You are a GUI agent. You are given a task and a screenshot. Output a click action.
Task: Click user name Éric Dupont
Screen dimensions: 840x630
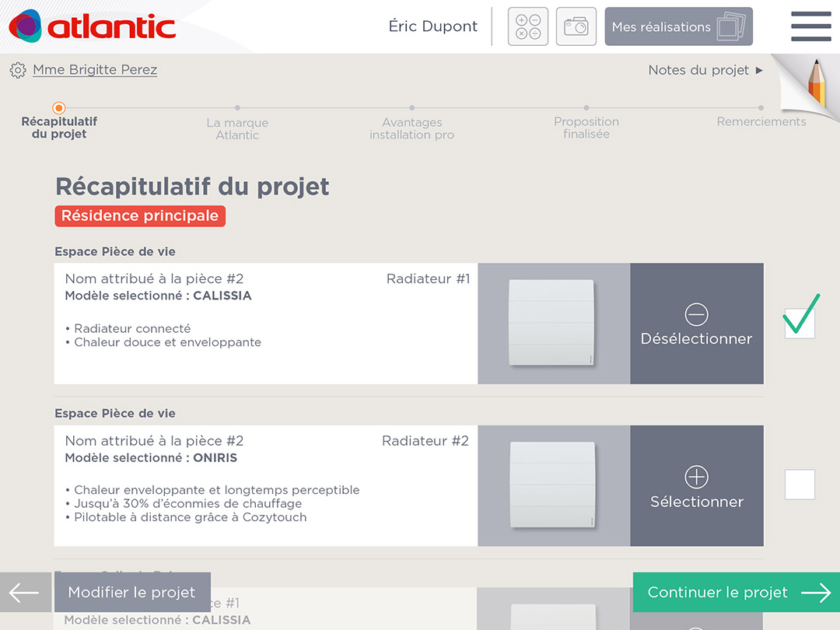coord(433,26)
